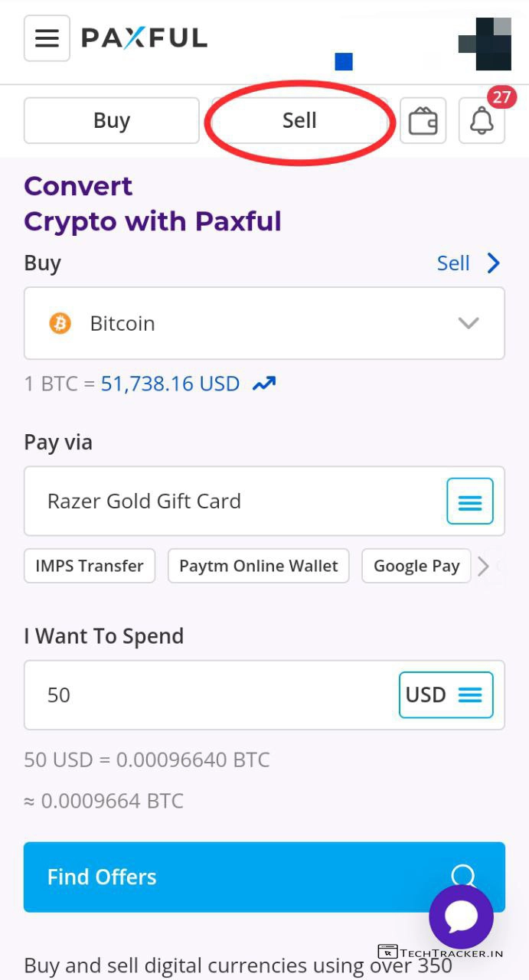Open the hamburger menu
The width and height of the screenshot is (529, 980).
(47, 38)
